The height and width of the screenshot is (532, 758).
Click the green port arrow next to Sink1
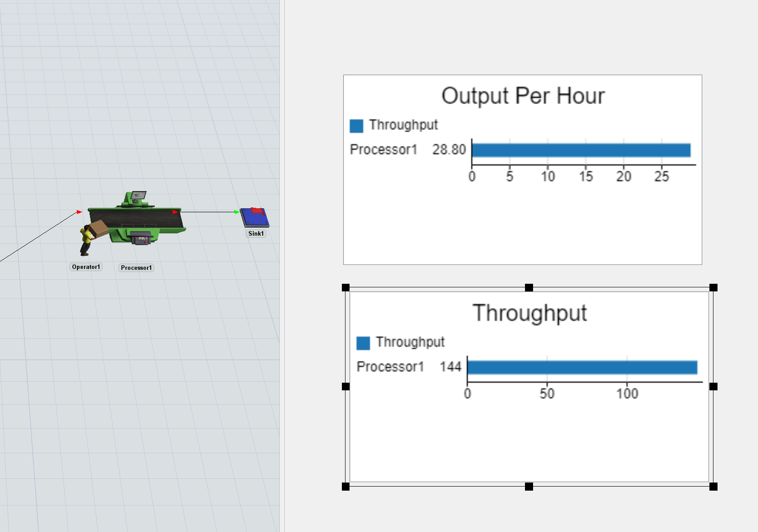click(237, 212)
